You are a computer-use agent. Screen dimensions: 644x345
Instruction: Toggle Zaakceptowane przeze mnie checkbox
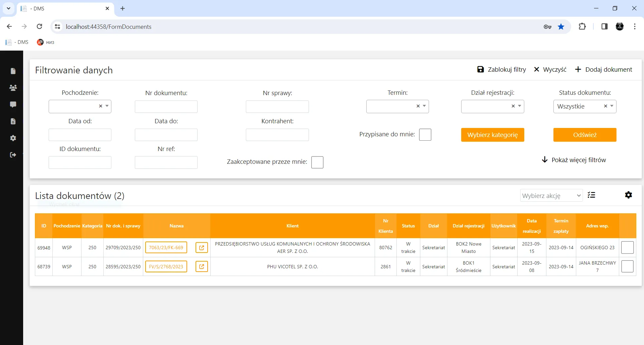[x=317, y=162]
